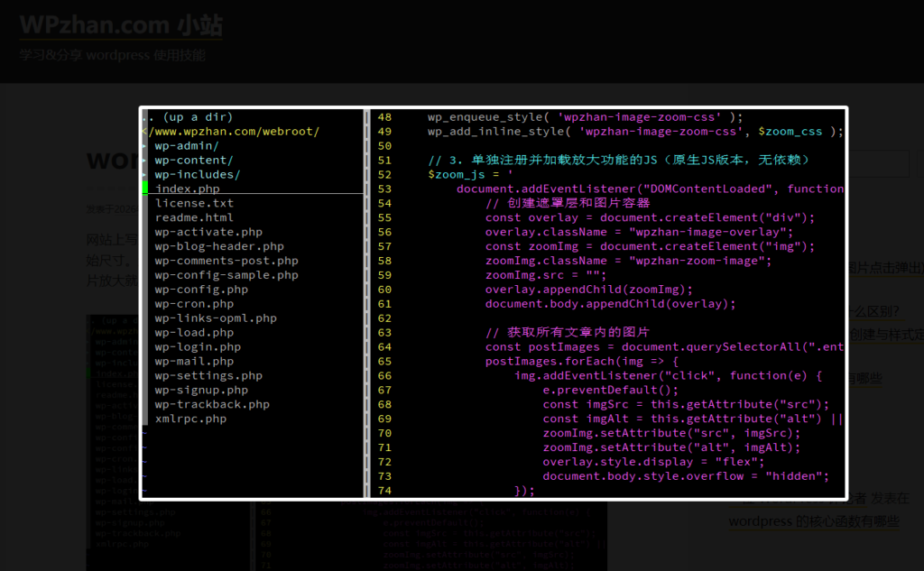
Task: Expand the wp-content/ directory arrow
Action: [145, 161]
